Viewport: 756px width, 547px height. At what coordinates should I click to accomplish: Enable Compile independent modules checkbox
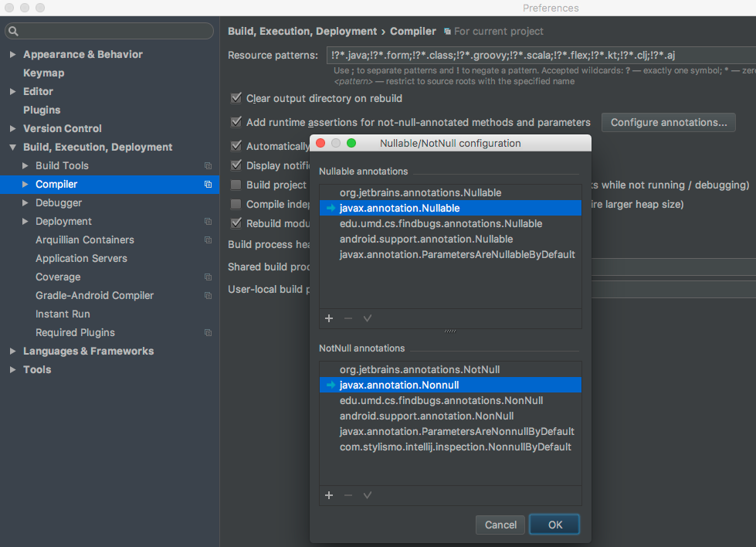(236, 204)
